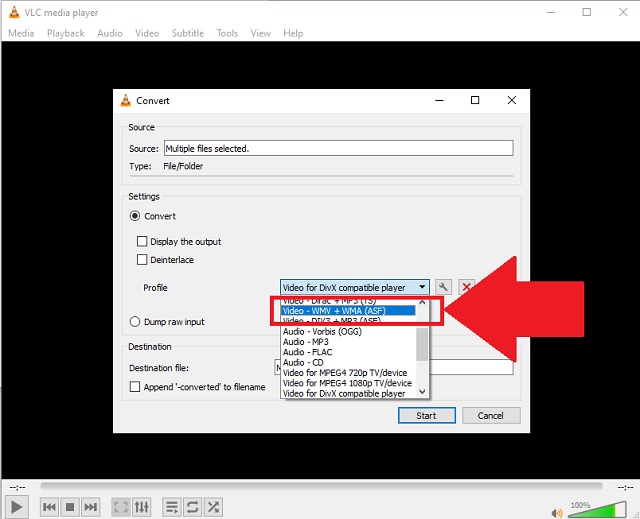Enable Display the output checkbox
640x519 pixels.
142,242
